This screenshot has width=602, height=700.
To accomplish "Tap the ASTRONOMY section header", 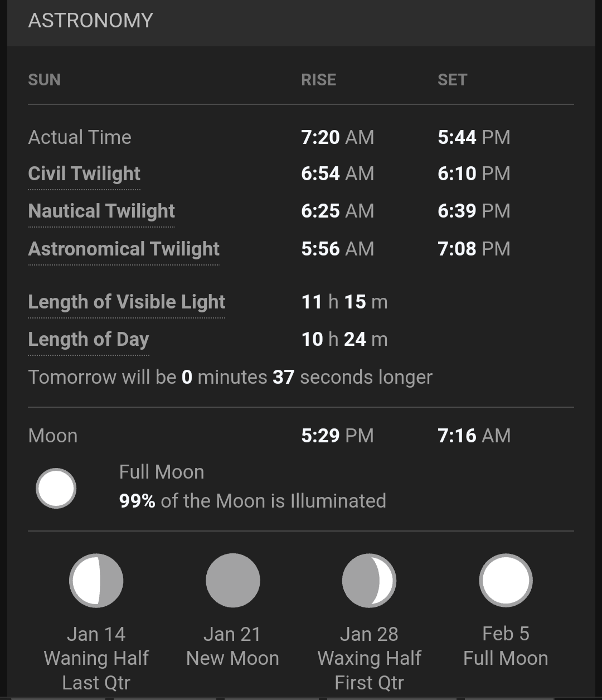I will [90, 21].
